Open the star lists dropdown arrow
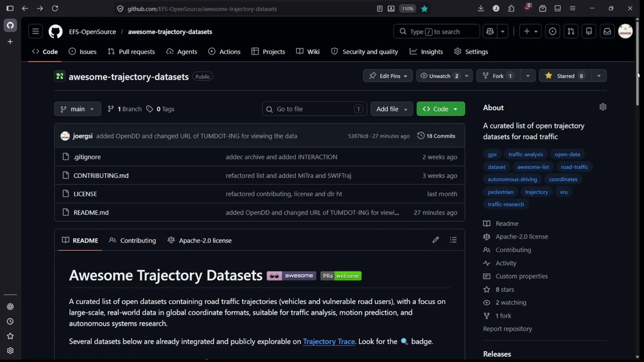Screen dimensions: 644x362 click(x=599, y=76)
